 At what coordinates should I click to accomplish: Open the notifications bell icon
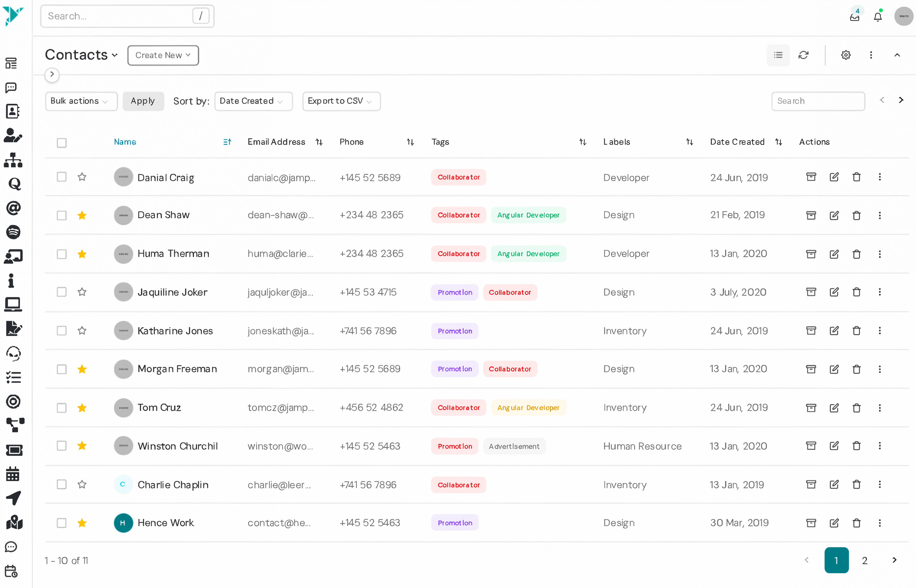pyautogui.click(x=878, y=17)
